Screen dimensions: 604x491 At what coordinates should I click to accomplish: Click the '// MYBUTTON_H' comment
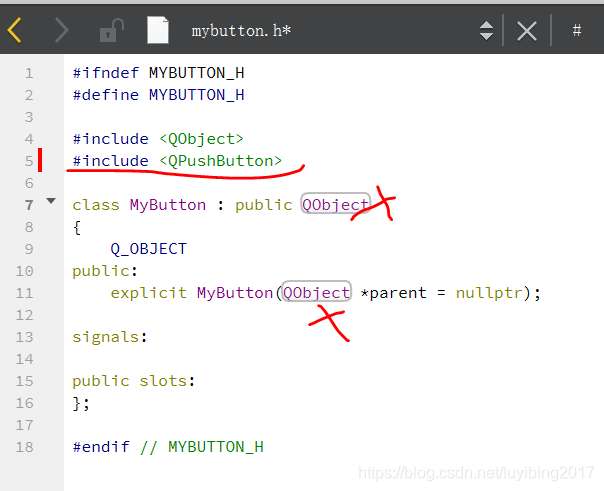(x=201, y=447)
